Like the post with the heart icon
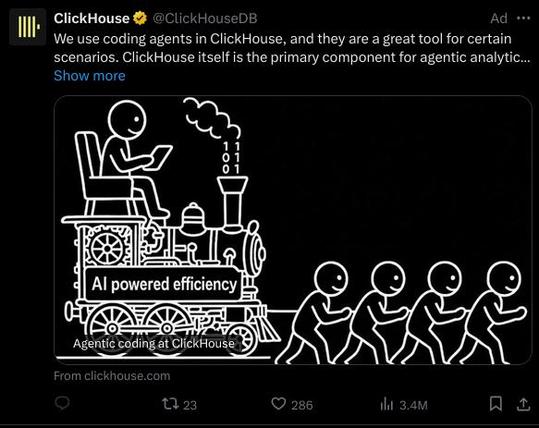 click(x=278, y=404)
